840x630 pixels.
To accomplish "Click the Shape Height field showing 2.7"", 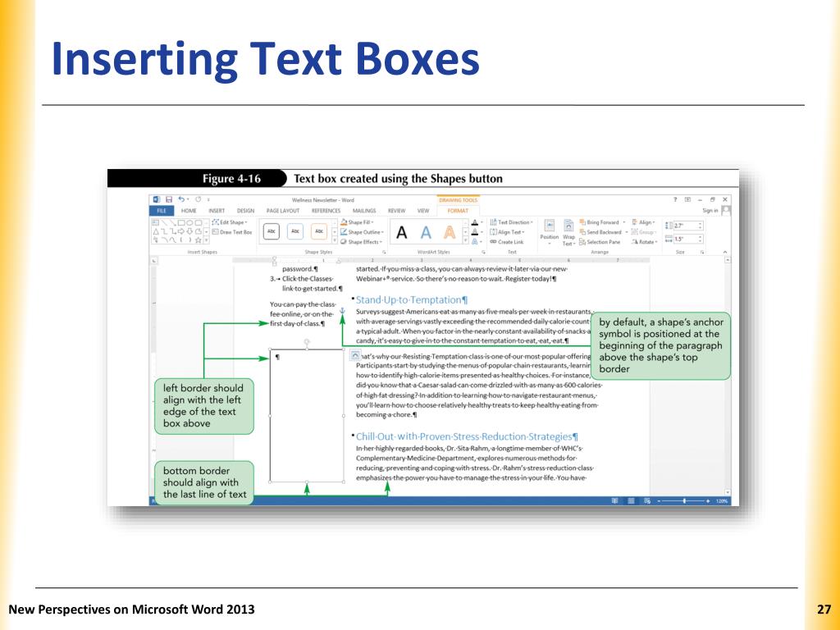I will point(687,226).
